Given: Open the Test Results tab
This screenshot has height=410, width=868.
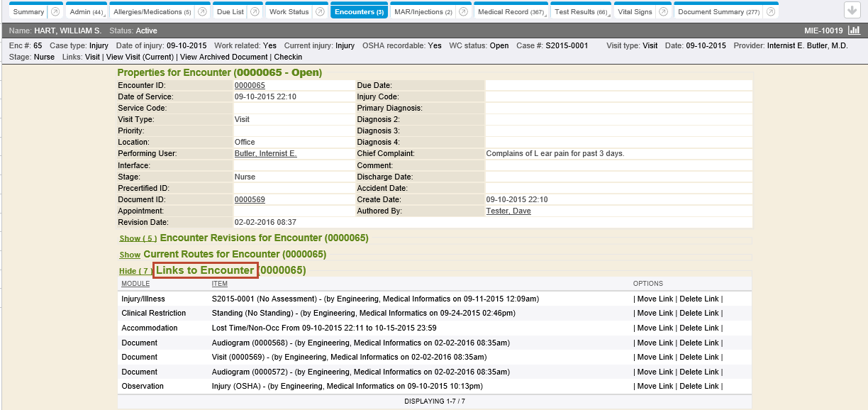Looking at the screenshot, I should [580, 12].
